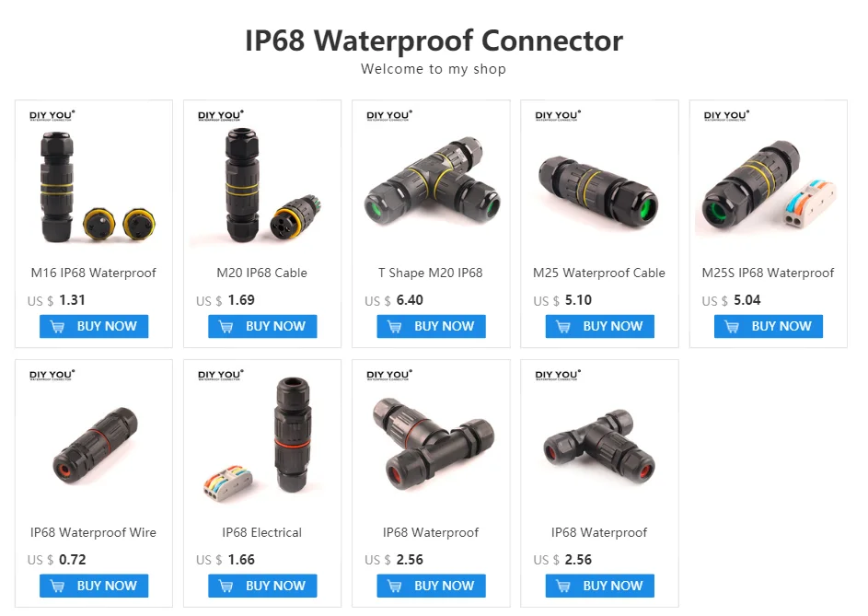Viewport: 868px width, 616px height.
Task: Click the BUY NOW button under M16 IP68 Waterproof
Action: (x=94, y=326)
